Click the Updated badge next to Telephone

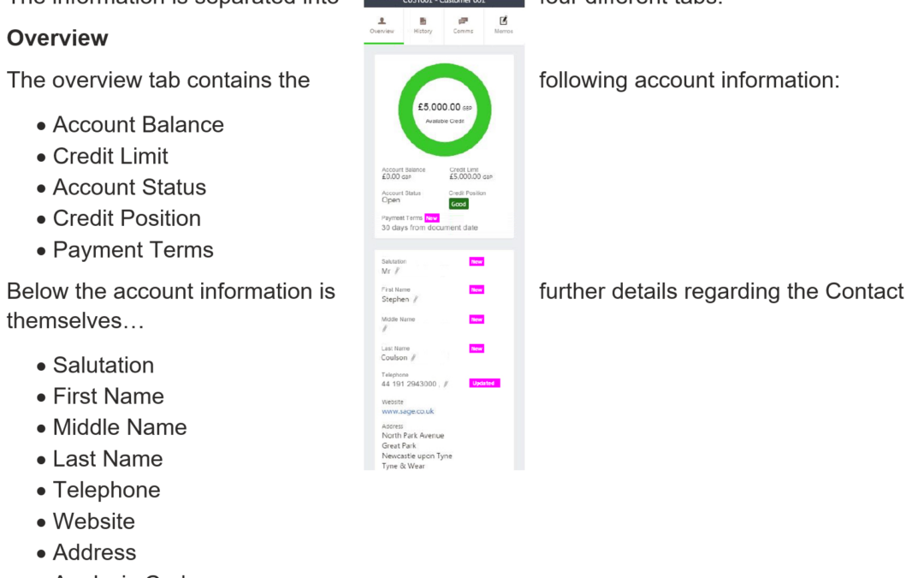pyautogui.click(x=483, y=383)
